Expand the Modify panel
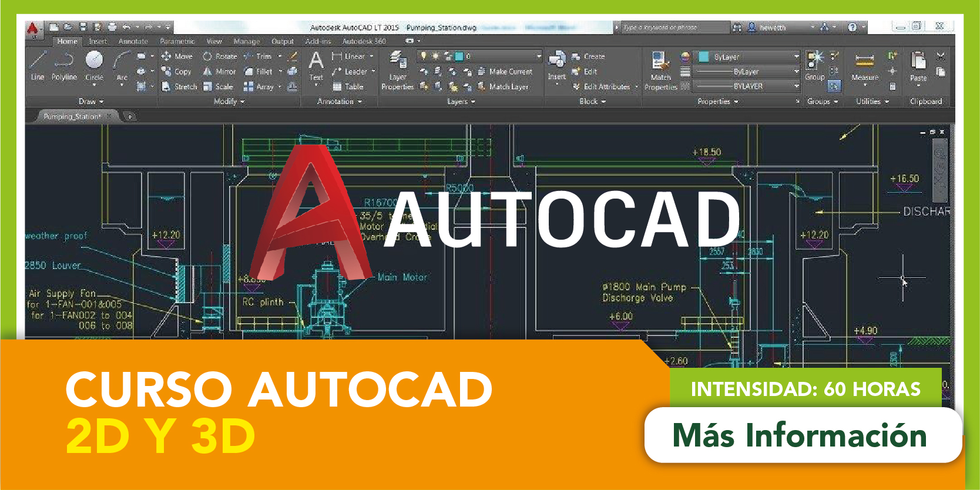Image resolution: width=980 pixels, height=490 pixels. pyautogui.click(x=229, y=102)
